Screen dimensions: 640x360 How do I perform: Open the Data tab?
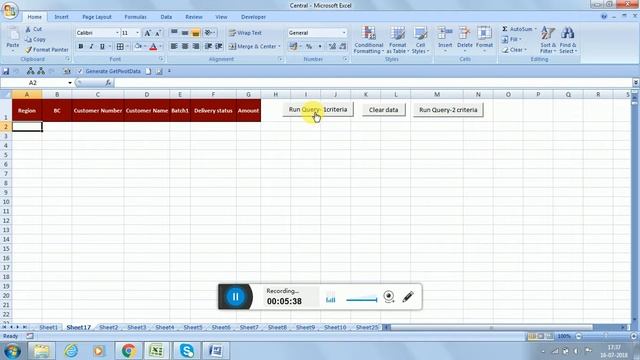[166, 17]
